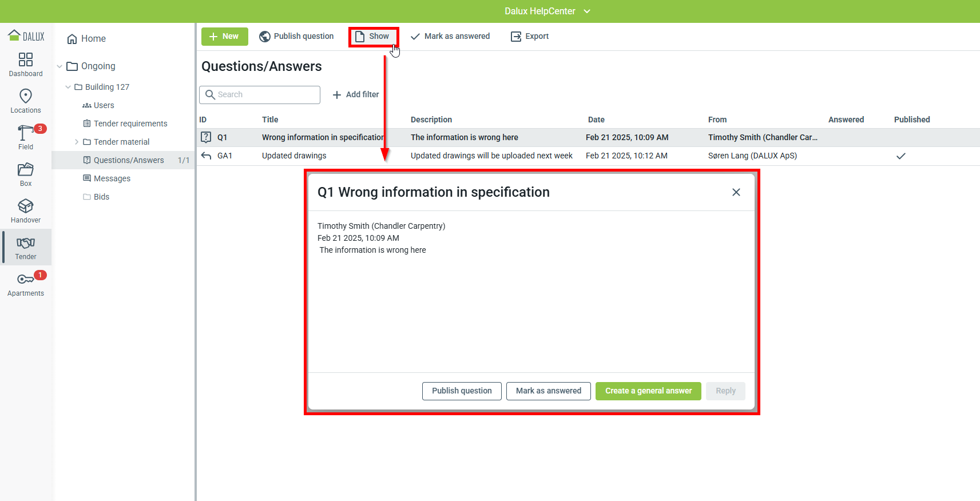This screenshot has width=980, height=501.
Task: Close the Q1 question dialog
Action: (x=736, y=192)
